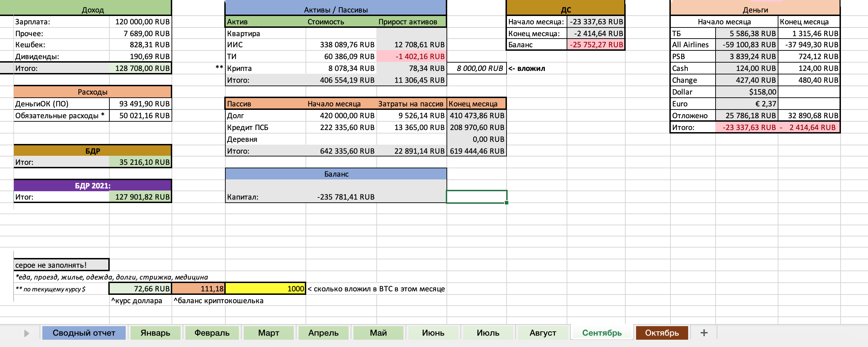Add a new sheet with plus button
Screen dimensions: 868x347
coord(704,333)
